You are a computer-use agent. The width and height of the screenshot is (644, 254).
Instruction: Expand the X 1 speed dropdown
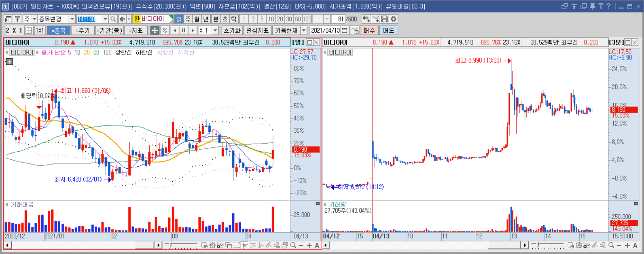click(215, 30)
